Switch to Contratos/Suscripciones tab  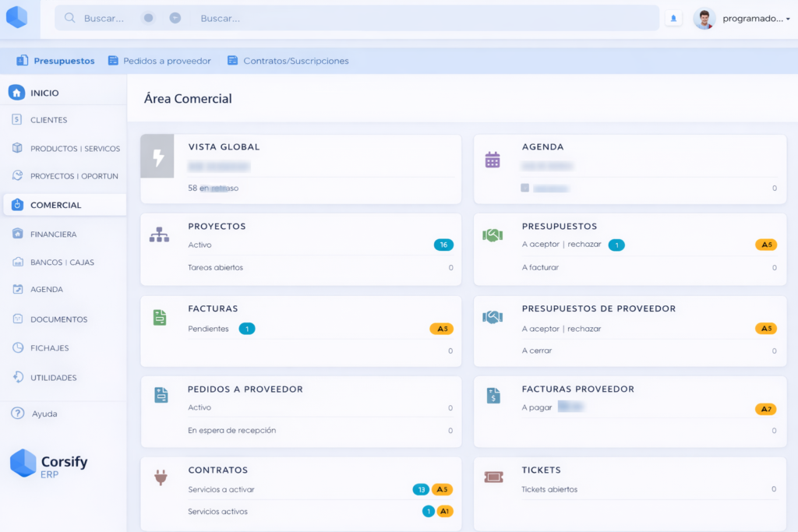[288, 61]
